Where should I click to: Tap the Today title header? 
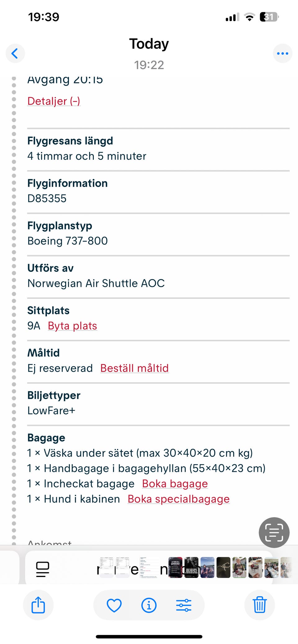[x=149, y=44]
